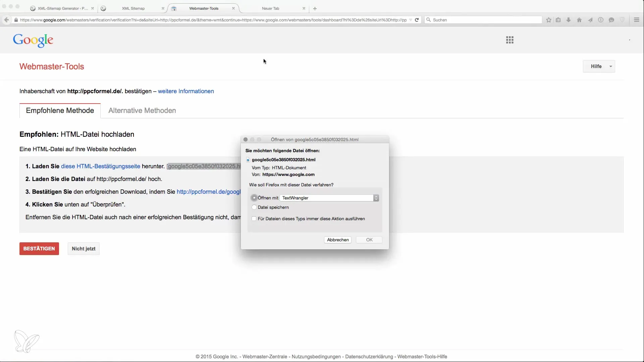Click the address bar URL field
This screenshot has height=362, width=644.
click(213, 20)
